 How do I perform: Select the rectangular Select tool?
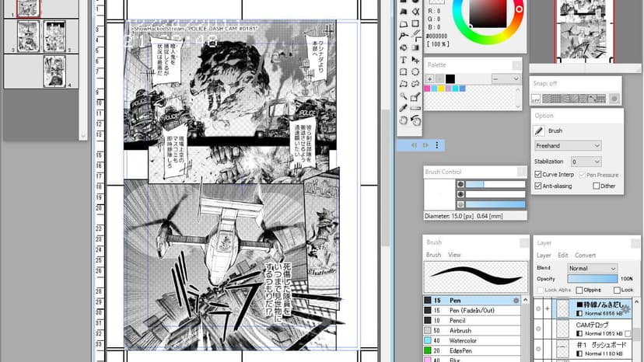[404, 71]
